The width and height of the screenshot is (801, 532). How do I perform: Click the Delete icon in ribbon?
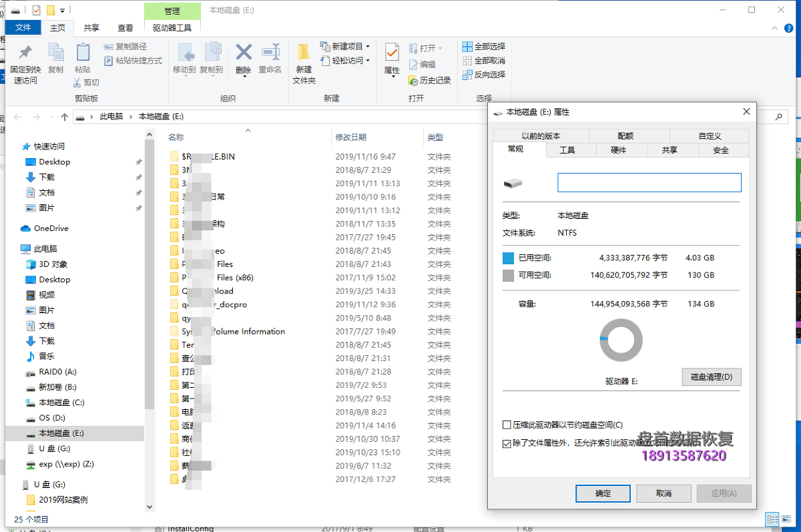(244, 54)
